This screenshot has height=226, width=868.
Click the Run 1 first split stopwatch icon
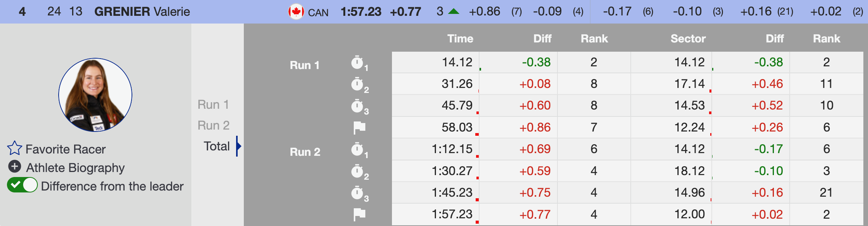point(358,62)
